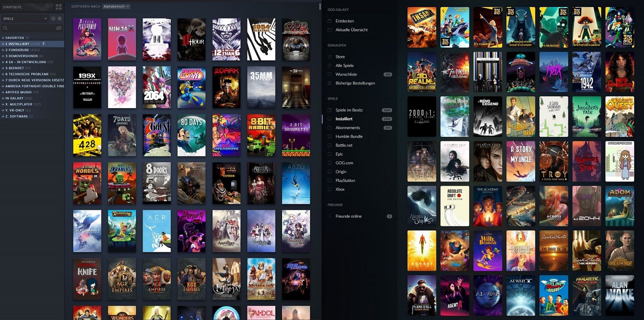
Task: Open the Alphabetisch sort dropdown
Action: tap(116, 6)
